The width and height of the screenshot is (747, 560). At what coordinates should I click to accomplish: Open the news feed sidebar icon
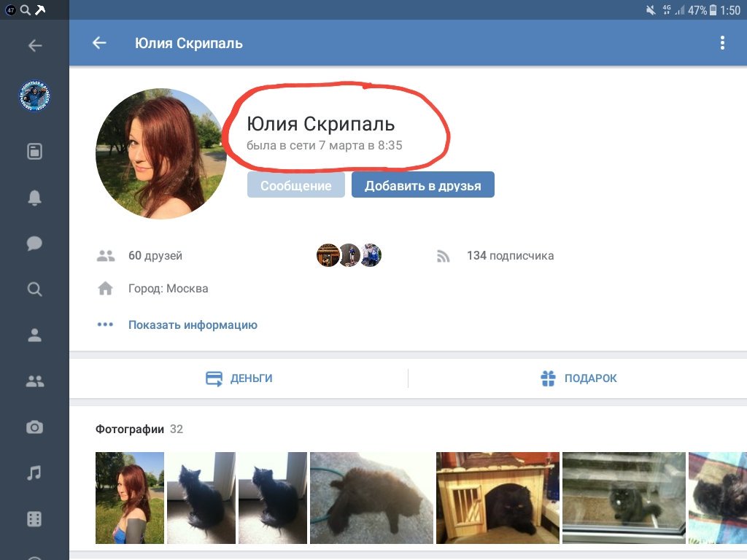tap(34, 152)
